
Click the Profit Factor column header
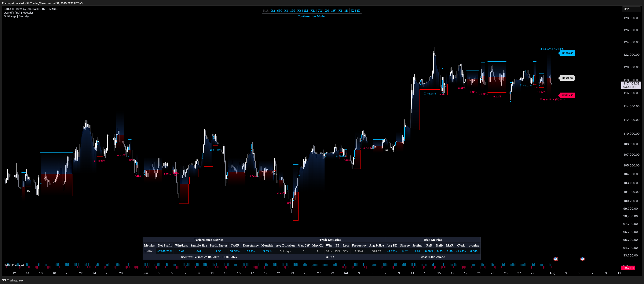[219, 245]
